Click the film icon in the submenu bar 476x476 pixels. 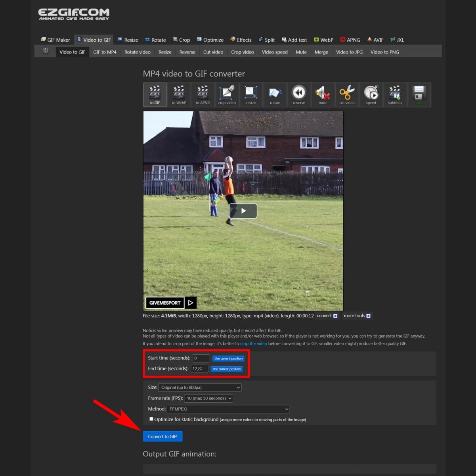46,51
